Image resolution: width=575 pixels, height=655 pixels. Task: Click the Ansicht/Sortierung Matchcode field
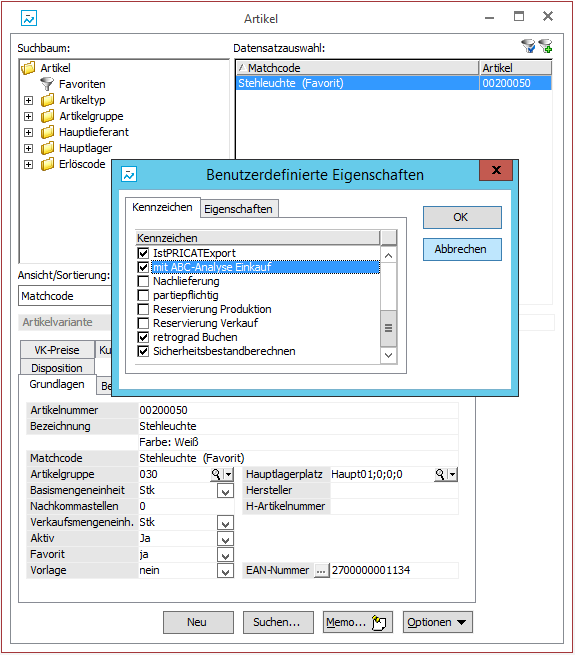coord(65,296)
